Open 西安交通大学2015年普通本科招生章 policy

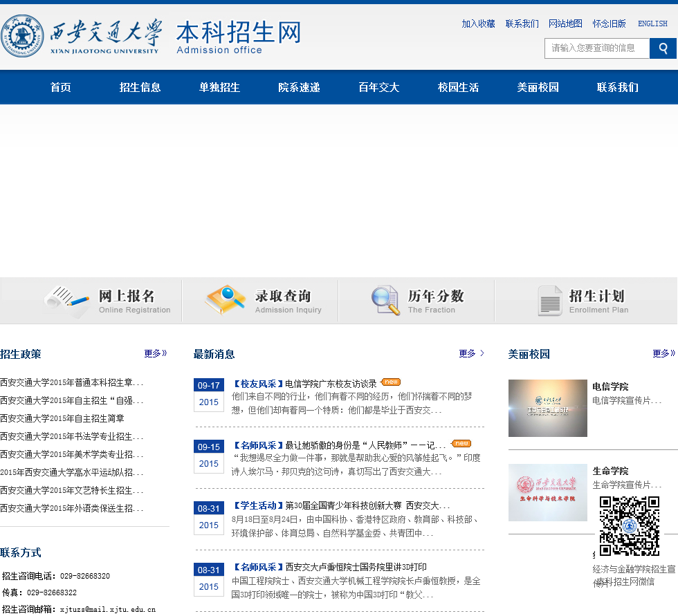tap(71, 383)
